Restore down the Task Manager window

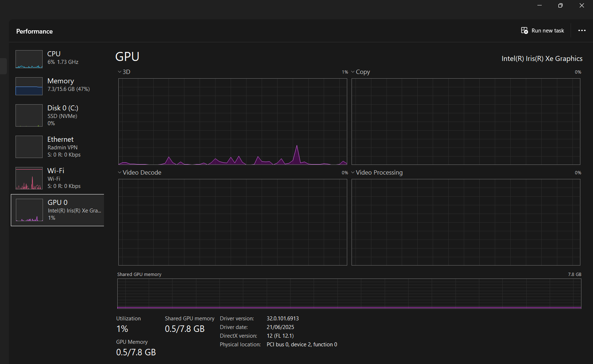(560, 5)
